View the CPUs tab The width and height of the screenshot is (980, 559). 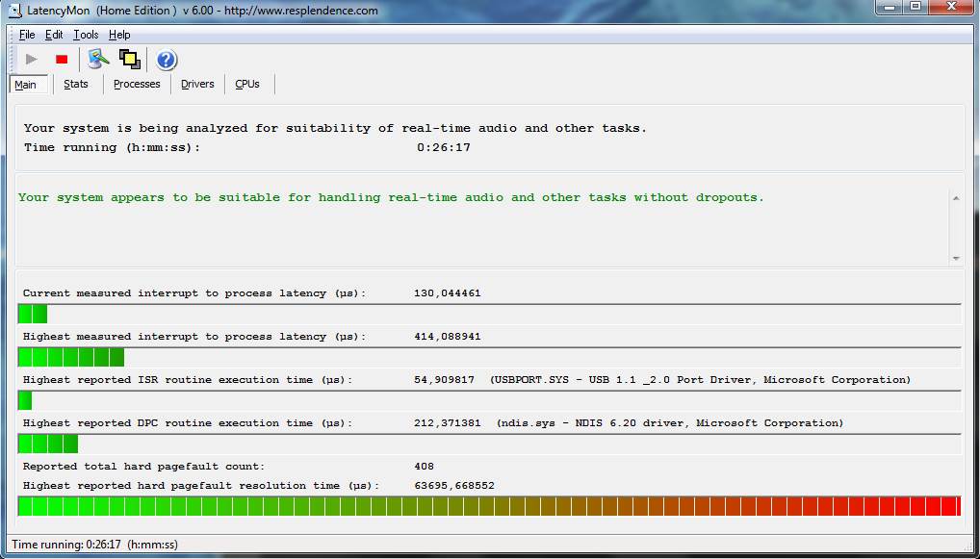coord(247,85)
